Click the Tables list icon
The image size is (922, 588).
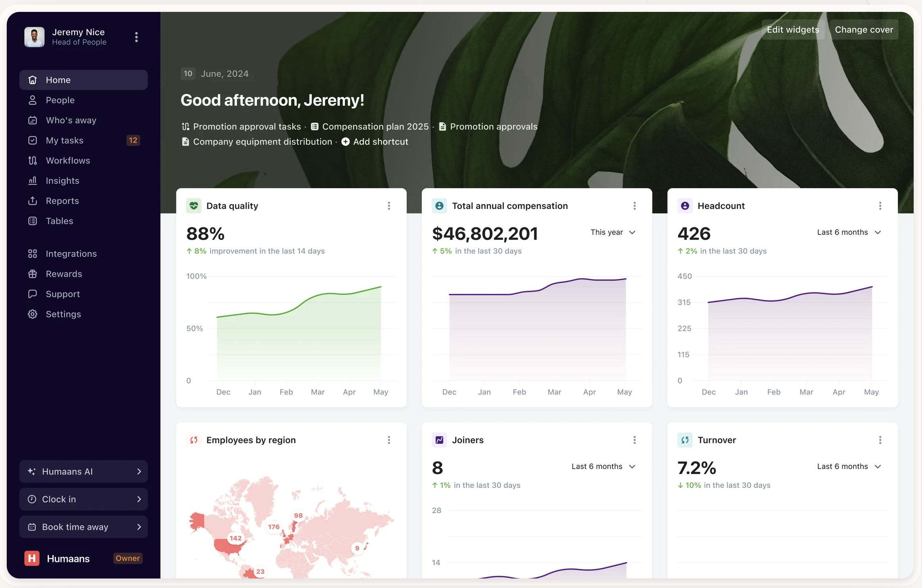[x=33, y=221]
